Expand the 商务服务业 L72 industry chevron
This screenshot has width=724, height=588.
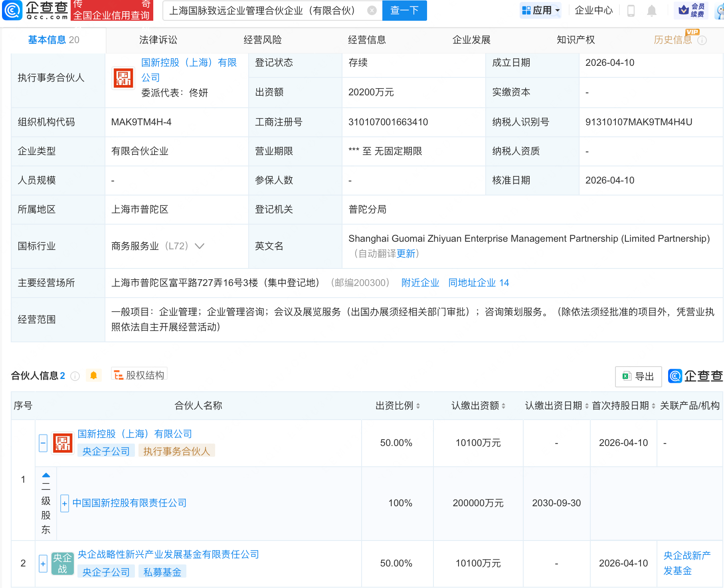pyautogui.click(x=199, y=246)
